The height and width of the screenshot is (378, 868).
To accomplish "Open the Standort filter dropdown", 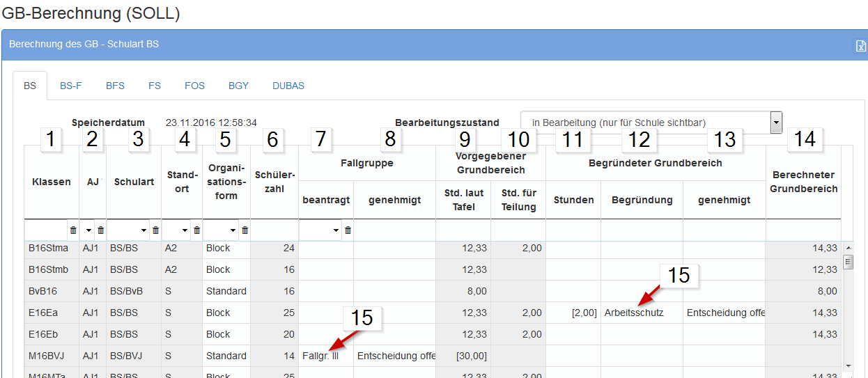I will coord(185,230).
